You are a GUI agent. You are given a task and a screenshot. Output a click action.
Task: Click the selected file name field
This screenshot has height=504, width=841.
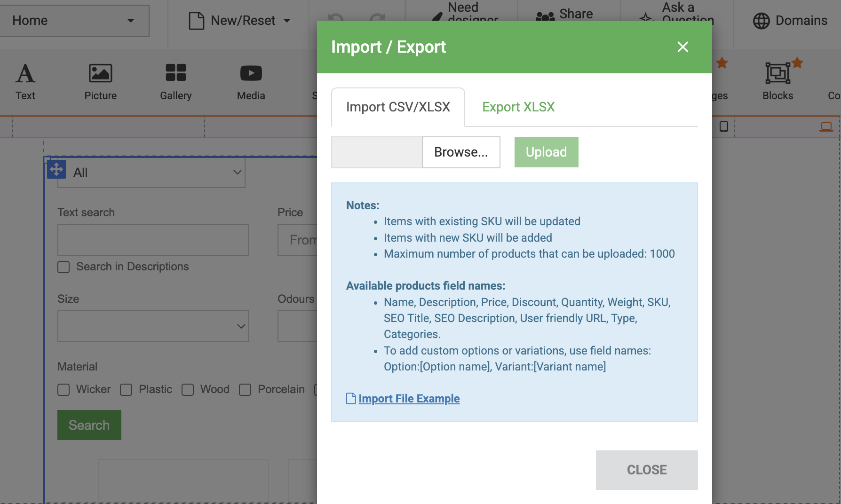(377, 152)
